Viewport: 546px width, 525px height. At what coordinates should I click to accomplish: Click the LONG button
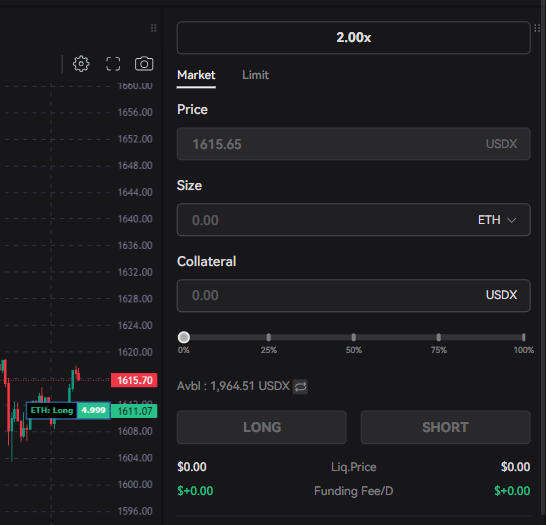click(x=262, y=427)
